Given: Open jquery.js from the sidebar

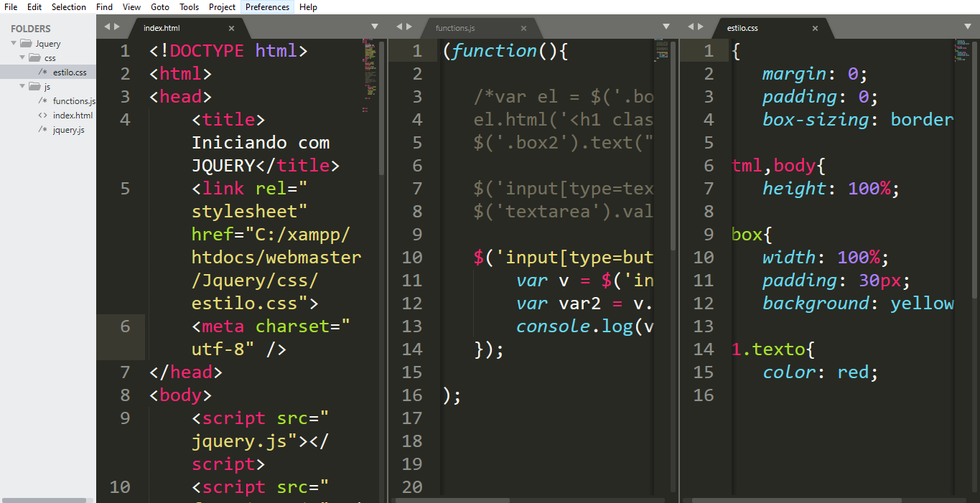Looking at the screenshot, I should coord(69,130).
